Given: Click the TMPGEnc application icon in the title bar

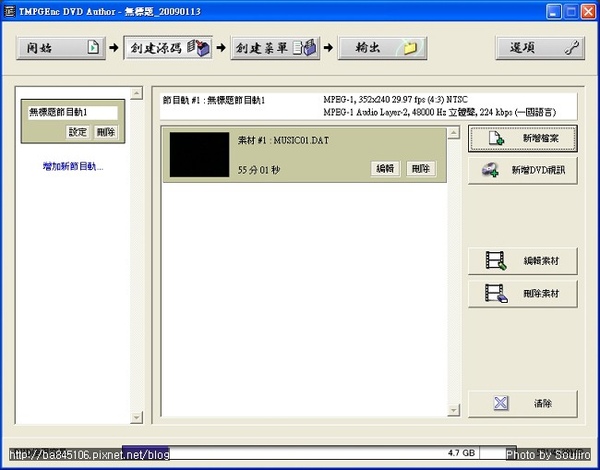Looking at the screenshot, I should click(x=9, y=11).
